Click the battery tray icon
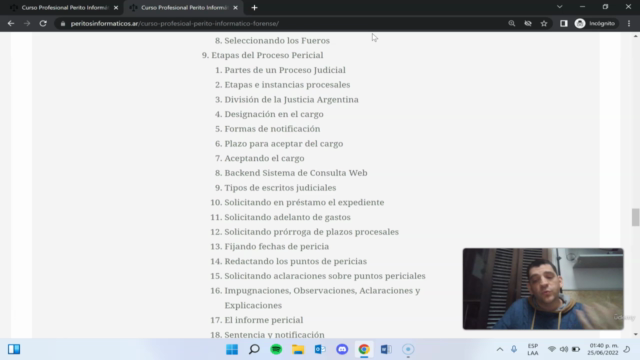640x360 pixels. (576, 349)
